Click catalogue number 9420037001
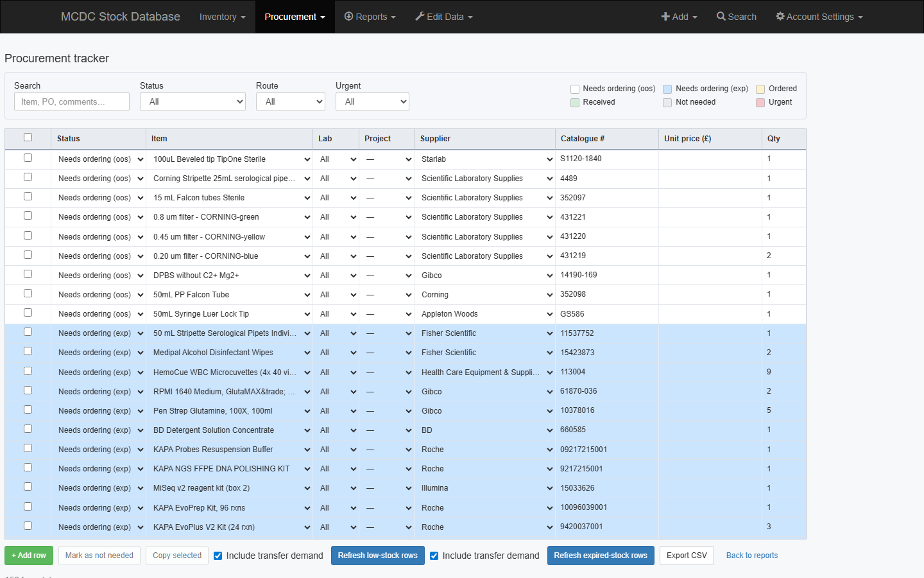Screen dimensions: 924x578 [x=581, y=527]
